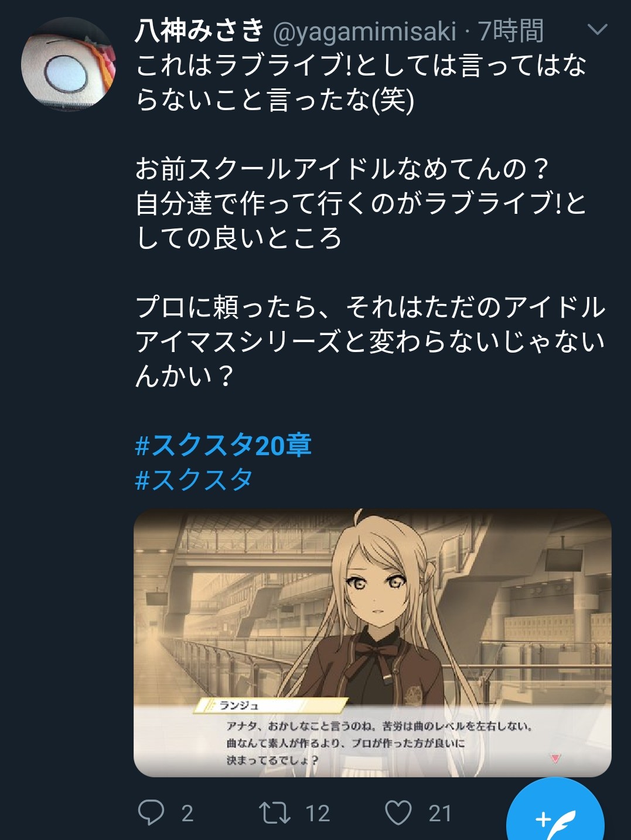Tap the reply speech bubble icon

[x=151, y=813]
